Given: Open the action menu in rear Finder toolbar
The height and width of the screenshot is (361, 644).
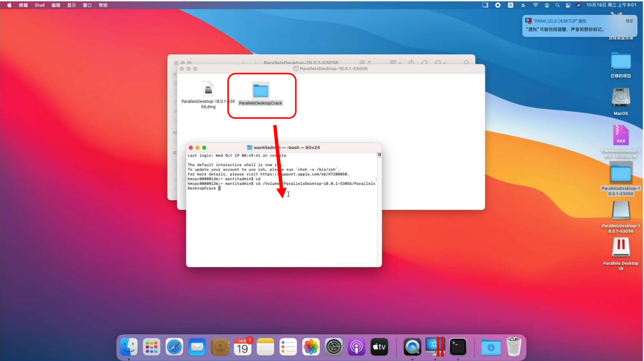Looking at the screenshot, I should (440, 62).
